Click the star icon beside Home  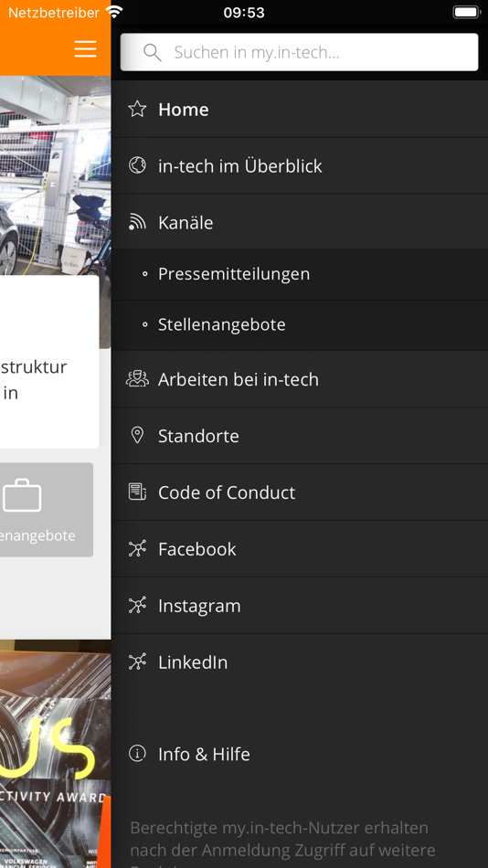point(137,109)
